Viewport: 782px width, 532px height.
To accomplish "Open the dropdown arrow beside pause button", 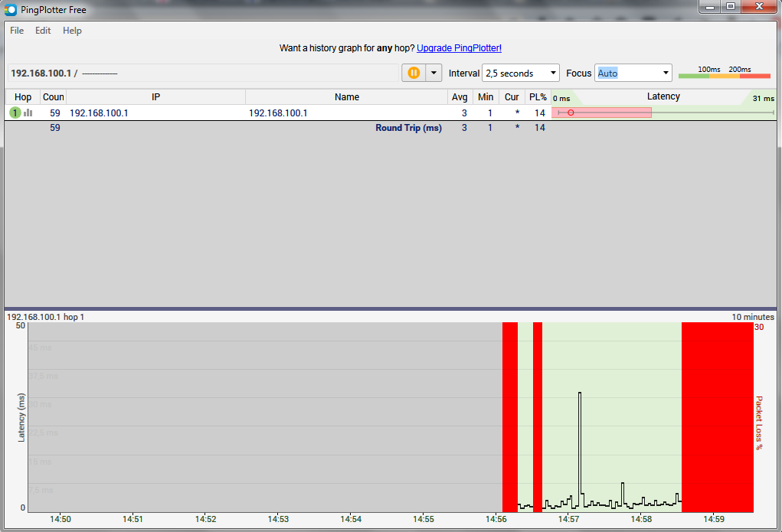I will pyautogui.click(x=434, y=73).
